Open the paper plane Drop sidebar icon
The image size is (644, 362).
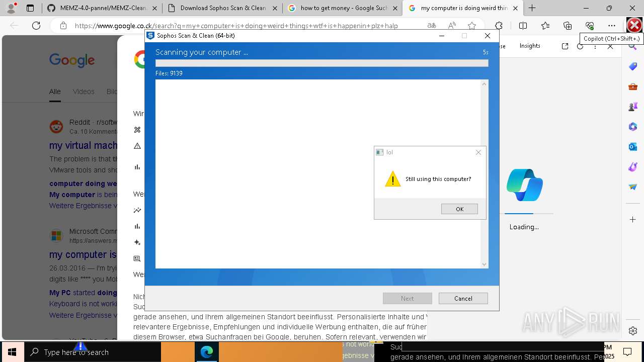(633, 187)
